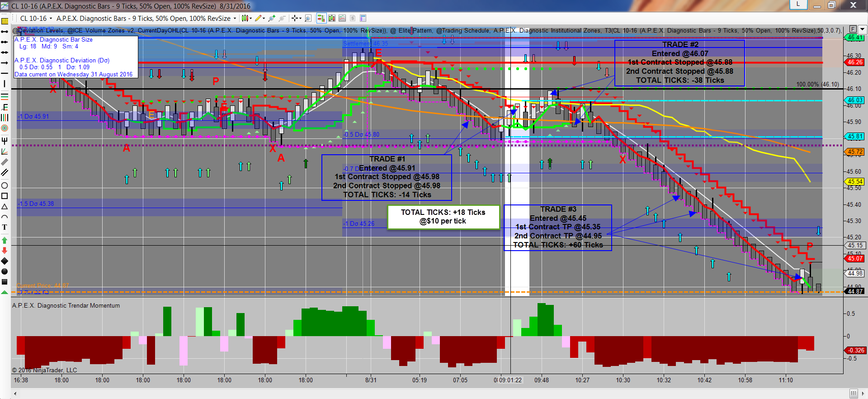This screenshot has height=399, width=868.
Task: Click the 45.81 cyan price marker
Action: click(x=855, y=136)
